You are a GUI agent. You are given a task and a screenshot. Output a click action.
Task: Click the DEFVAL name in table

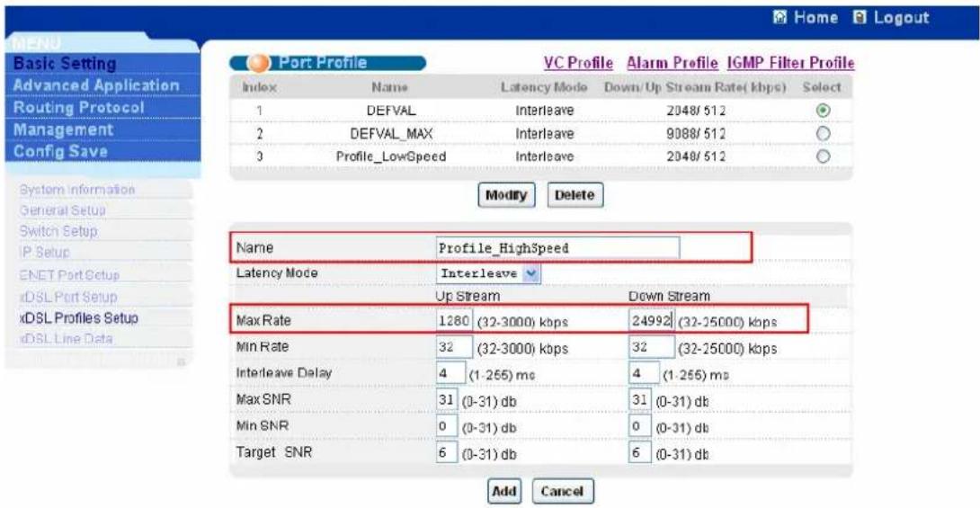click(390, 111)
